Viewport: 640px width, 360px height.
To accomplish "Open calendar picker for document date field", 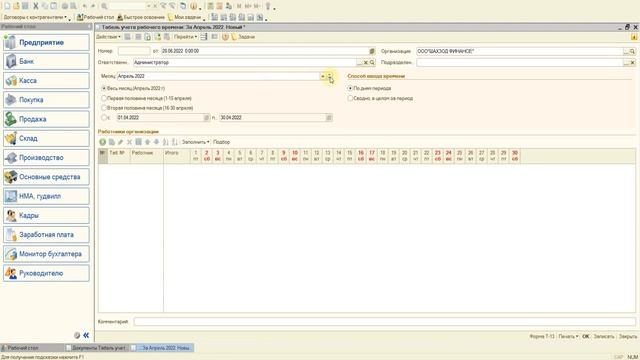I will [372, 51].
